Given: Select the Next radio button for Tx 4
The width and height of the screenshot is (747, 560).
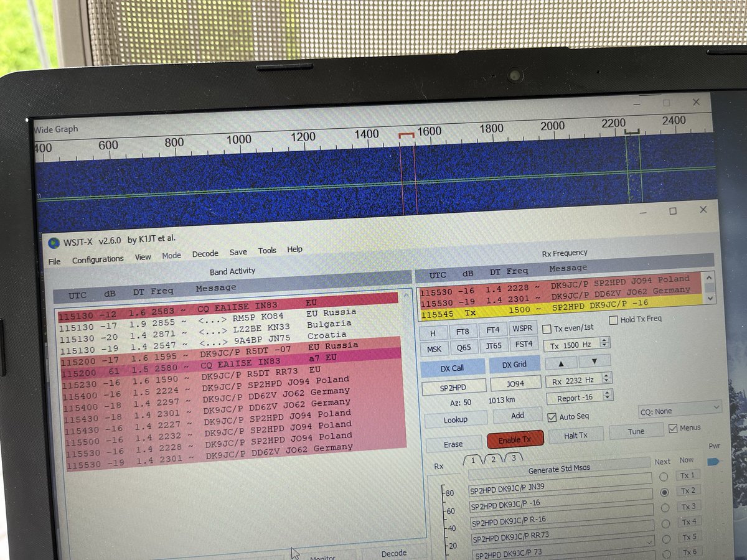Looking at the screenshot, I should [666, 523].
